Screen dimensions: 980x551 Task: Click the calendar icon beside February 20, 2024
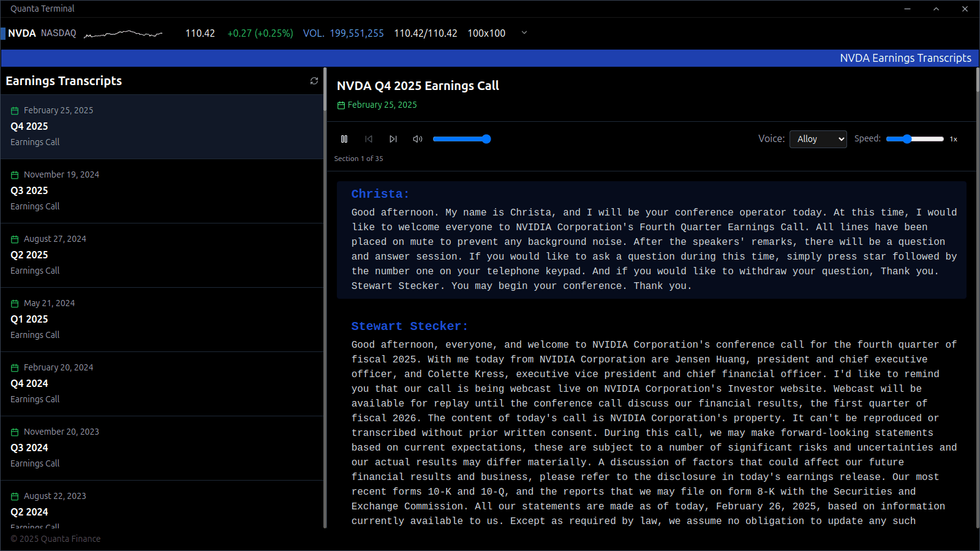(15, 368)
